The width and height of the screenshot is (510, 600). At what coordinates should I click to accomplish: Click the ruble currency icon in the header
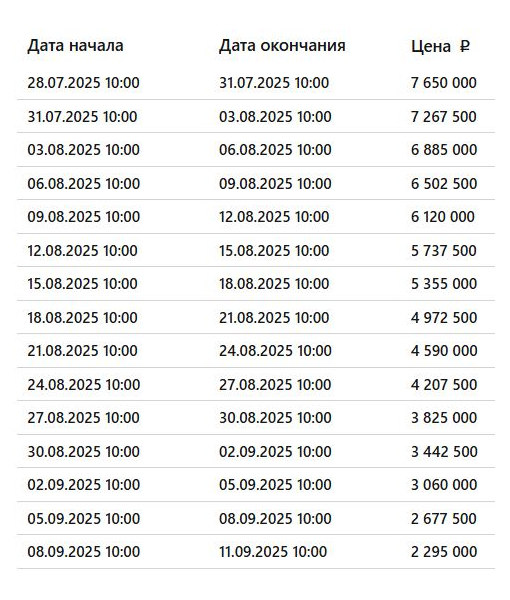tap(464, 46)
